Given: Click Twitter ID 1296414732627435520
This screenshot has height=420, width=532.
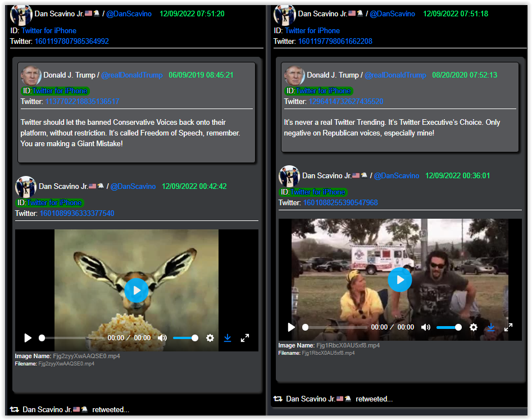Looking at the screenshot, I should pos(345,101).
